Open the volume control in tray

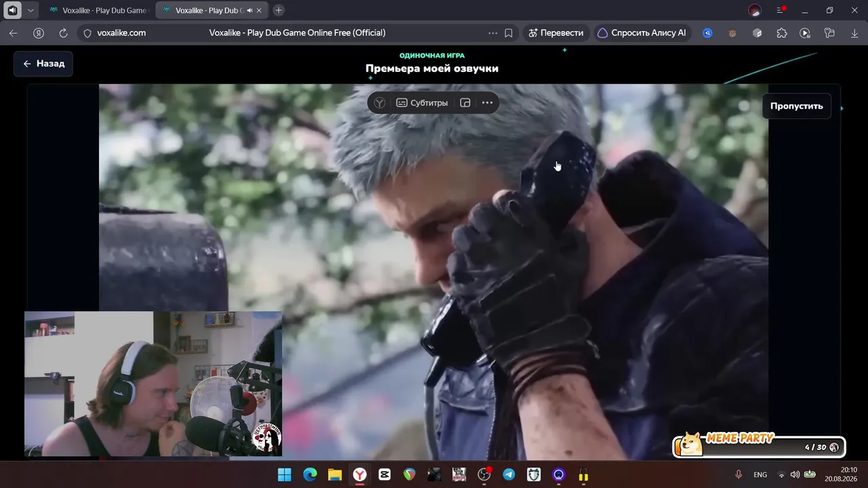[x=795, y=474]
